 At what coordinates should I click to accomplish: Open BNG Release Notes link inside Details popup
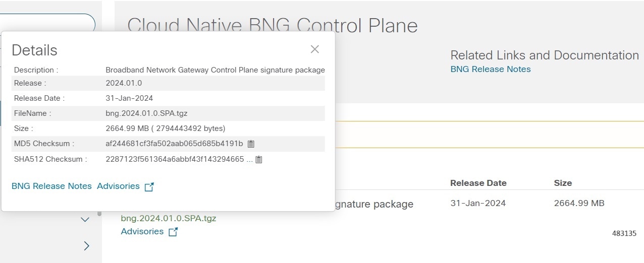tap(51, 186)
